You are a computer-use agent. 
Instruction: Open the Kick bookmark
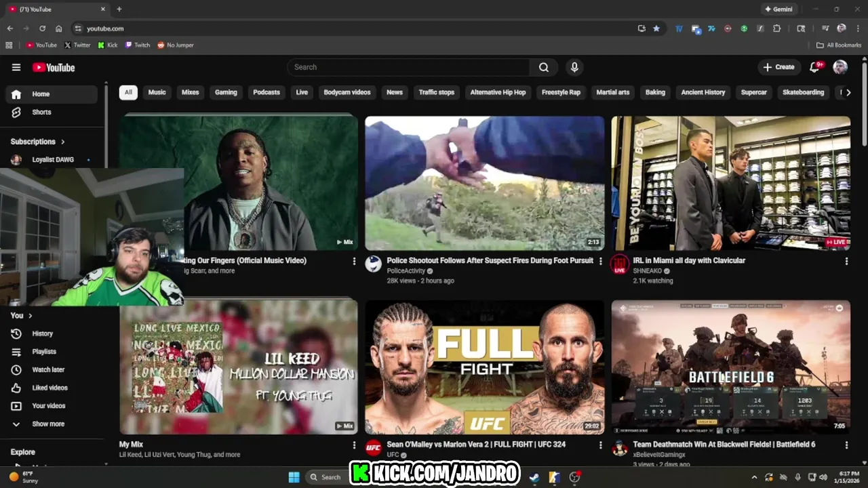pyautogui.click(x=108, y=45)
